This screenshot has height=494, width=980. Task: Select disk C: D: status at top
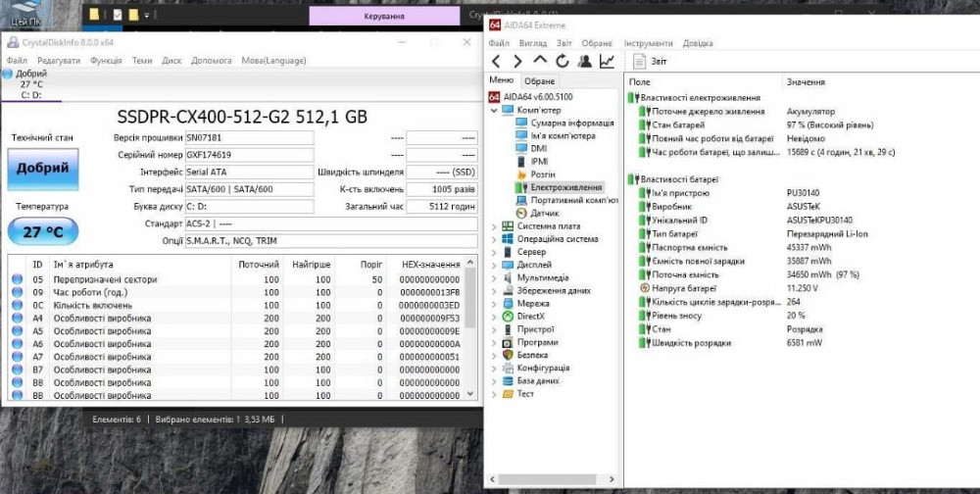(30, 84)
